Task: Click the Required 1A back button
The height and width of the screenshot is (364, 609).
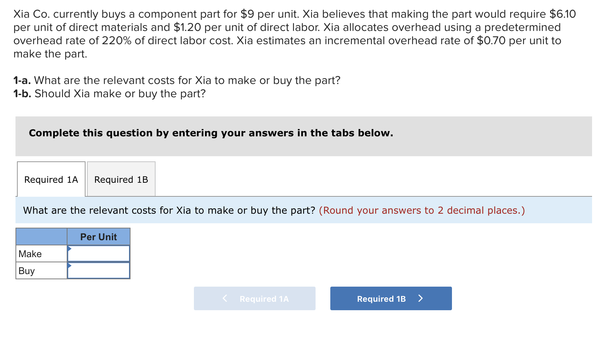Action: pyautogui.click(x=254, y=298)
